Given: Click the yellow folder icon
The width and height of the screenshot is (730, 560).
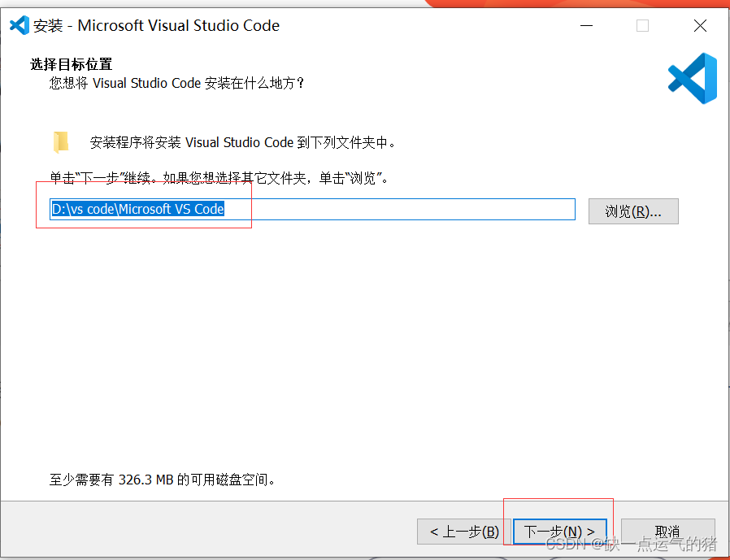Looking at the screenshot, I should (x=60, y=142).
